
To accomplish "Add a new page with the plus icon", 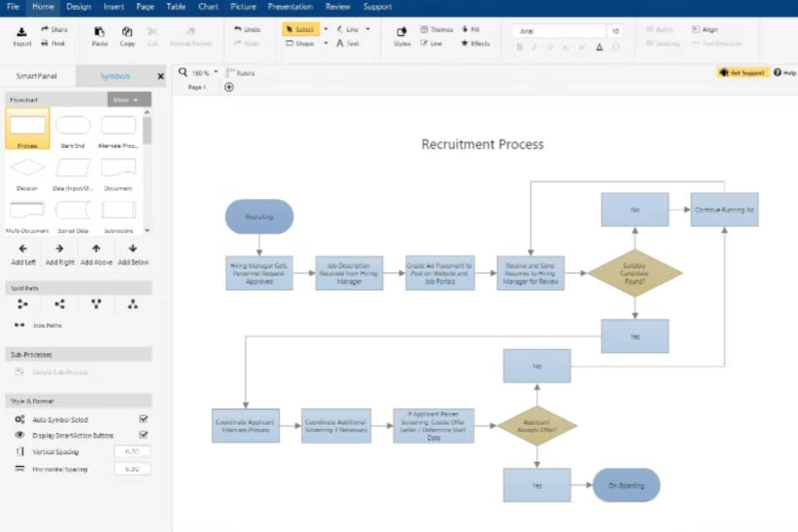I will coord(229,87).
